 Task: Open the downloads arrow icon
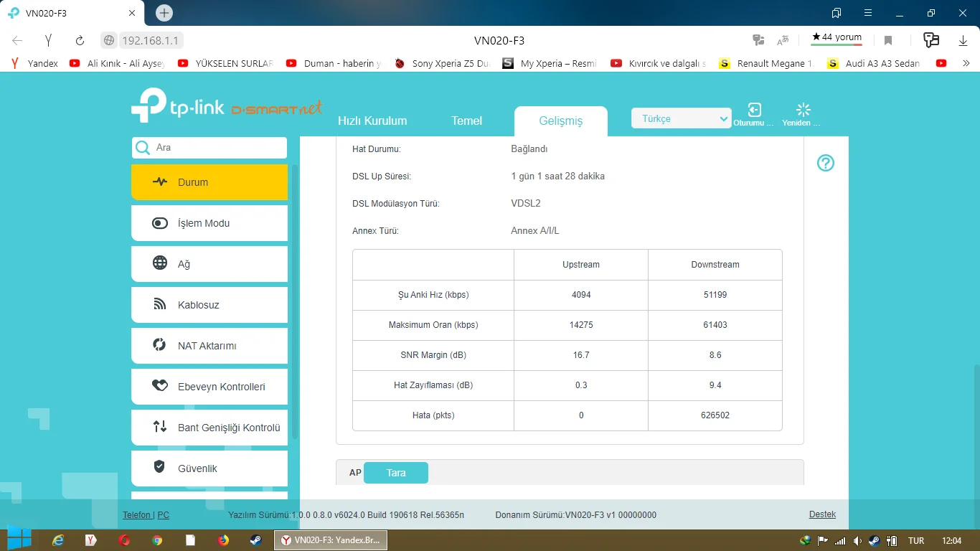[x=963, y=40]
